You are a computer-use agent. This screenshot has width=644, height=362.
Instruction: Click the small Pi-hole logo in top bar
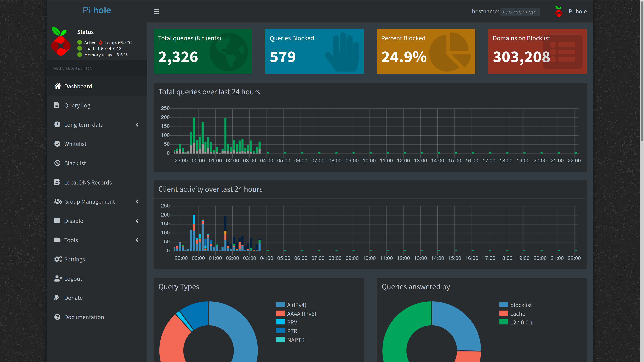coord(558,12)
